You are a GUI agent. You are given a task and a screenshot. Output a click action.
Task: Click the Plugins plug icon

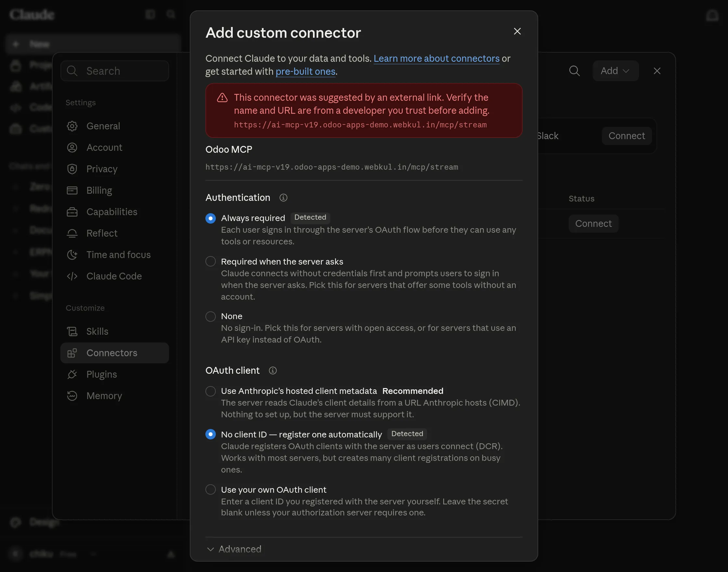tap(72, 374)
